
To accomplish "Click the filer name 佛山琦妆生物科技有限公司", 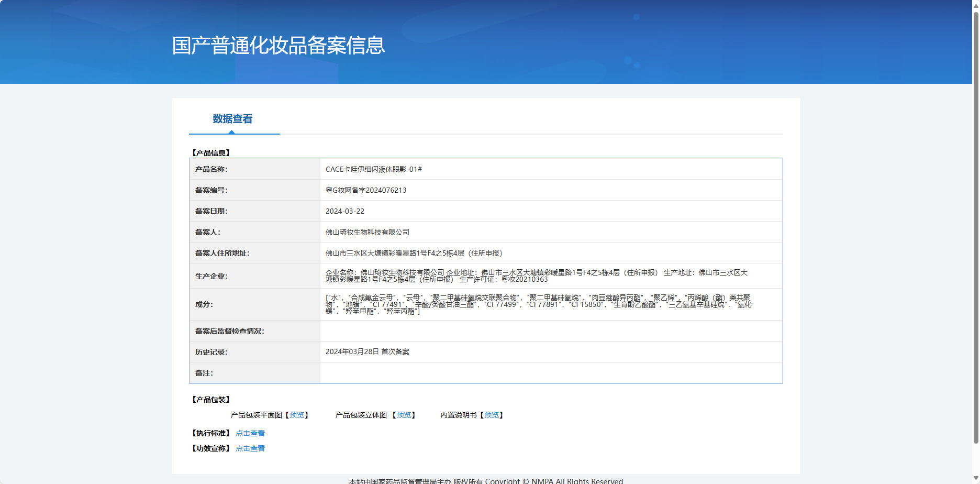I will (x=367, y=232).
